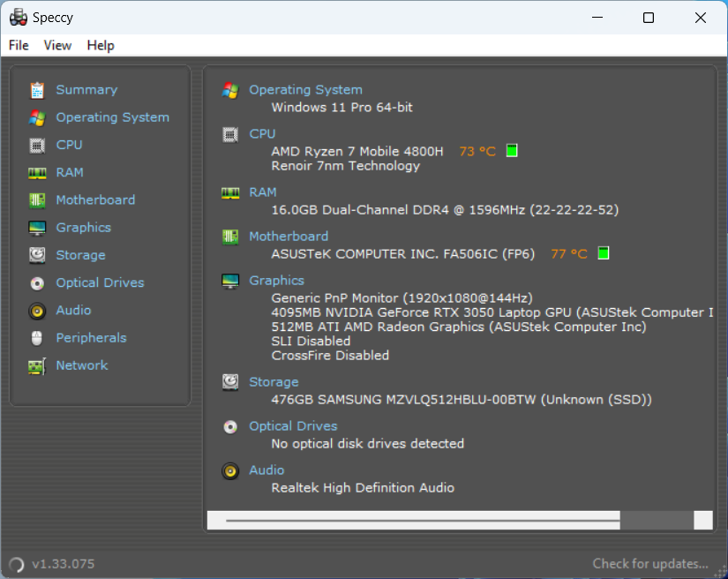Click the version number v1.33.075
This screenshot has width=728, height=579.
pyautogui.click(x=64, y=564)
